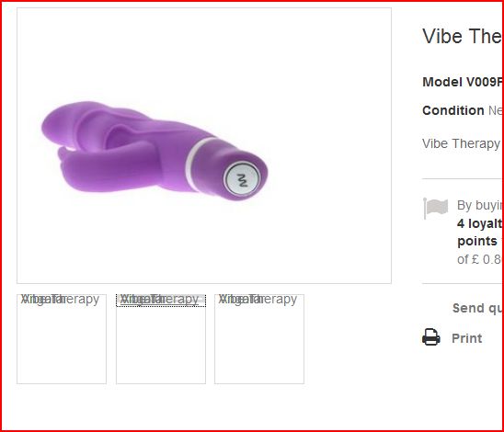Click the Vibe Therapy short description text
The height and width of the screenshot is (432, 504).
462,143
